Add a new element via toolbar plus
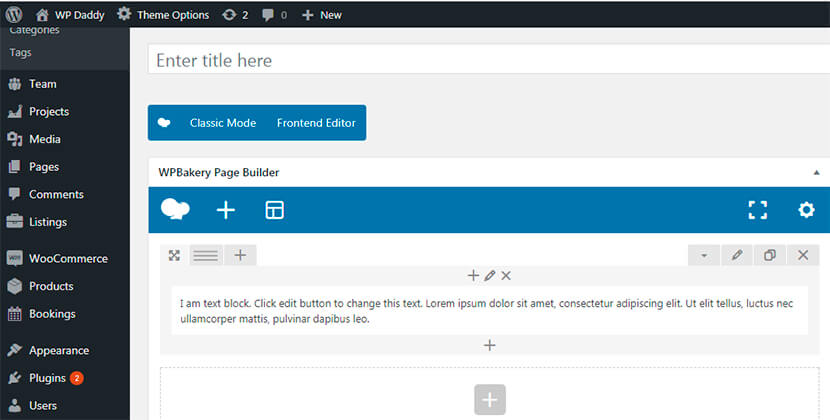This screenshot has height=420, width=830. tap(225, 210)
